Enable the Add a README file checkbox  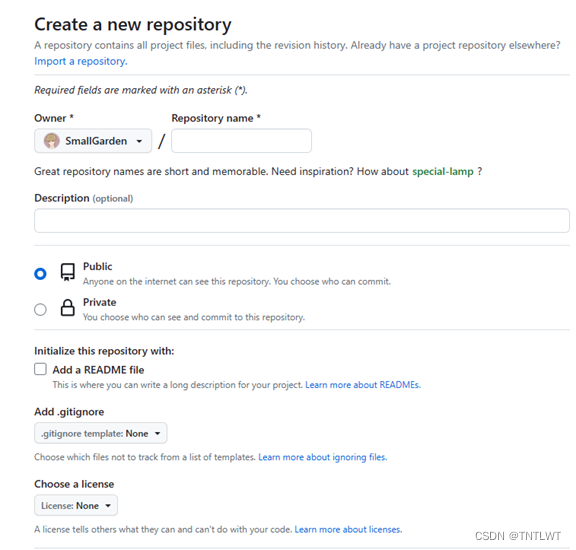(40, 369)
